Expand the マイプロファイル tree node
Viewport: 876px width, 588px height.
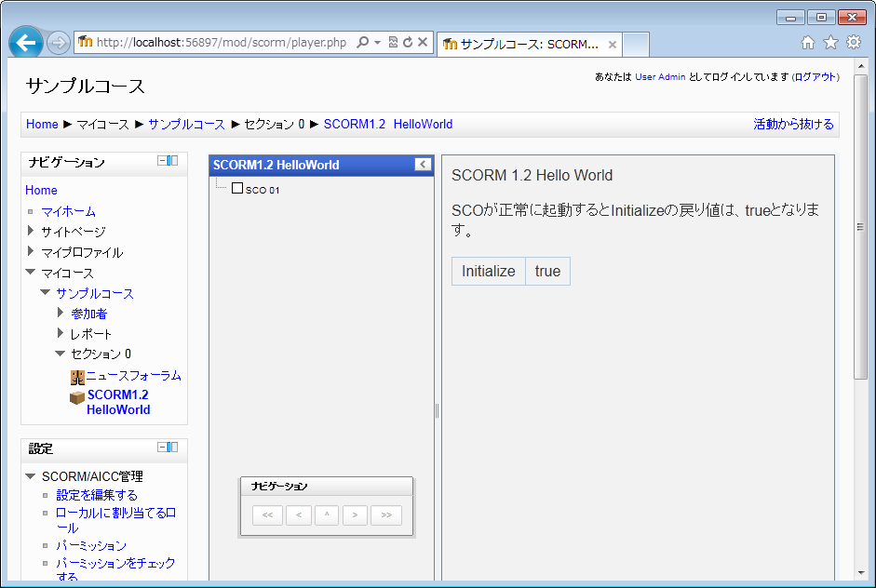[x=31, y=251]
